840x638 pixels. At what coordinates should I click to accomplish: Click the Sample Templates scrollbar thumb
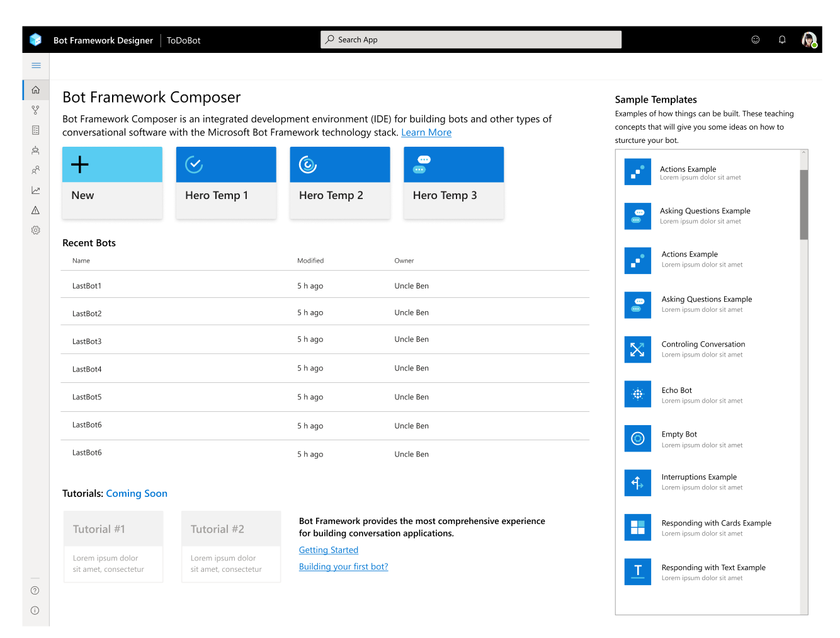(804, 205)
